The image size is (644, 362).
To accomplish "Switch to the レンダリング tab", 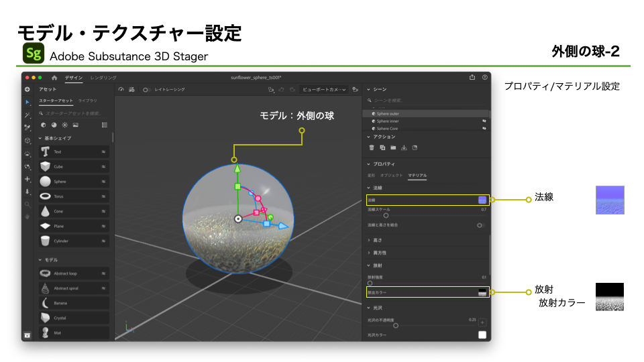I will pyautogui.click(x=103, y=78).
